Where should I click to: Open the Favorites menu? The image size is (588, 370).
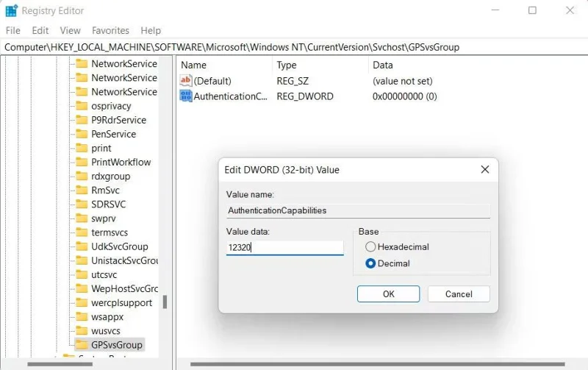(110, 30)
